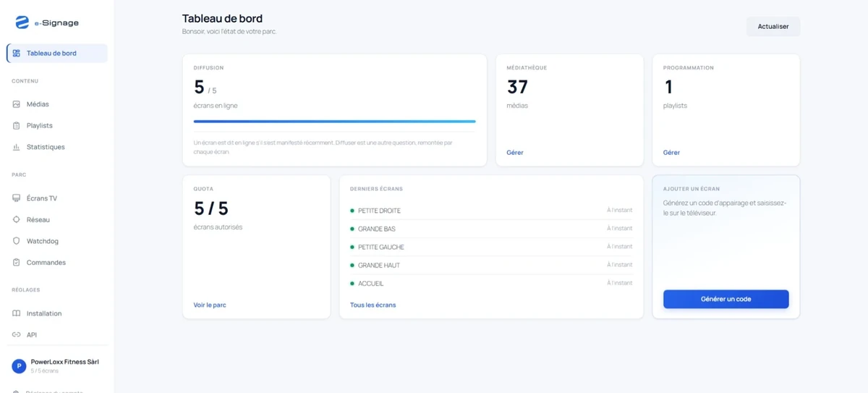Select the ACCUEIL screen row
The image size is (868, 393).
pyautogui.click(x=491, y=284)
